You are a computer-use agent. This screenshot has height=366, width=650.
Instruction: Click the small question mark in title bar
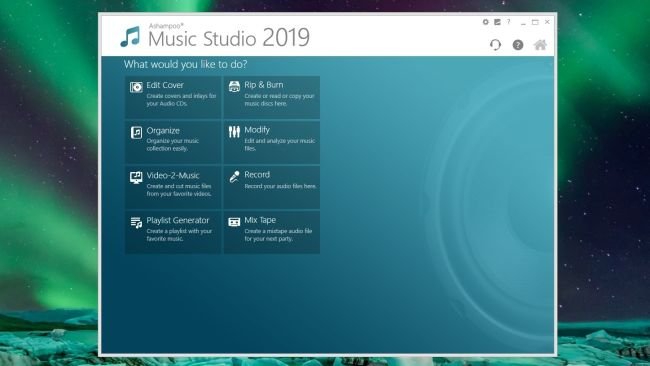point(509,22)
